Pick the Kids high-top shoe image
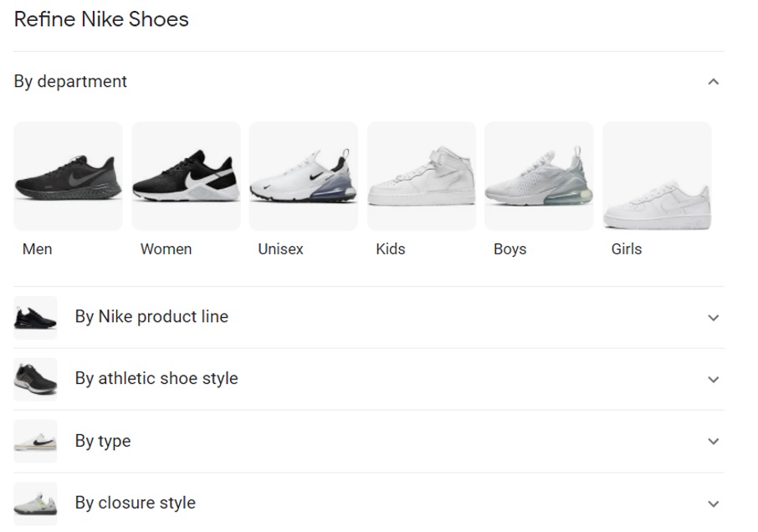The image size is (758, 532). click(421, 176)
